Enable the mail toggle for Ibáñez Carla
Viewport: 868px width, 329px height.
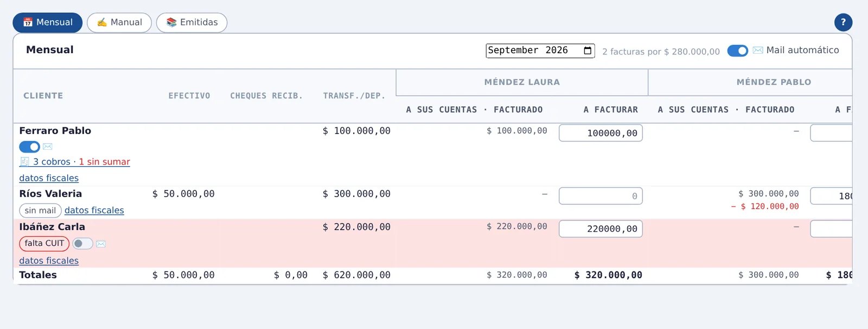click(x=82, y=244)
